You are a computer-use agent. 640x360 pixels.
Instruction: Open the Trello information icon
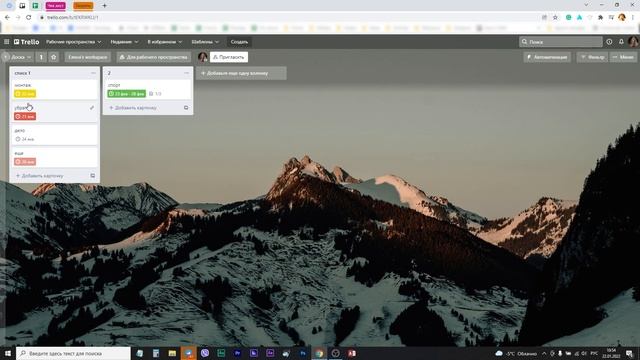[x=609, y=42]
